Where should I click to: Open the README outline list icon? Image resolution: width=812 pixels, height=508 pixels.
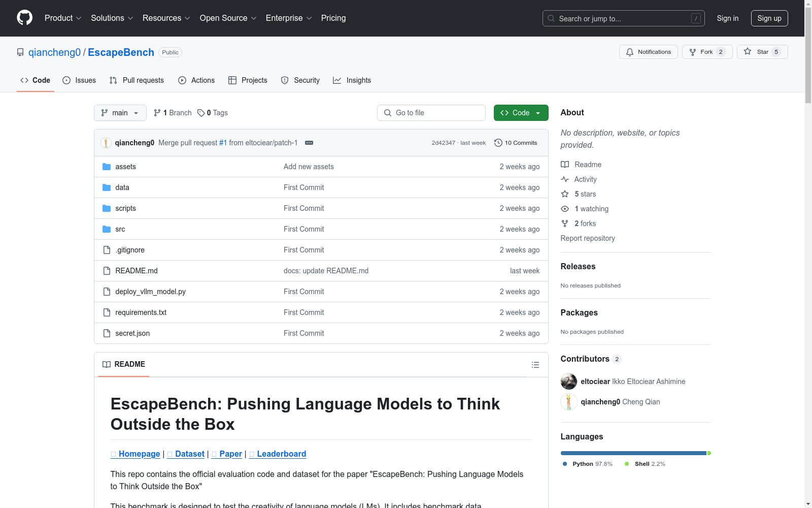click(x=535, y=365)
